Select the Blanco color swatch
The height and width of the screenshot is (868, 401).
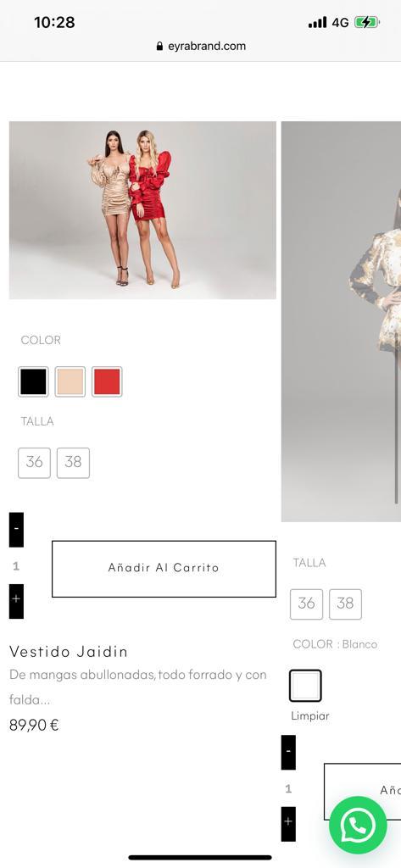point(305,685)
